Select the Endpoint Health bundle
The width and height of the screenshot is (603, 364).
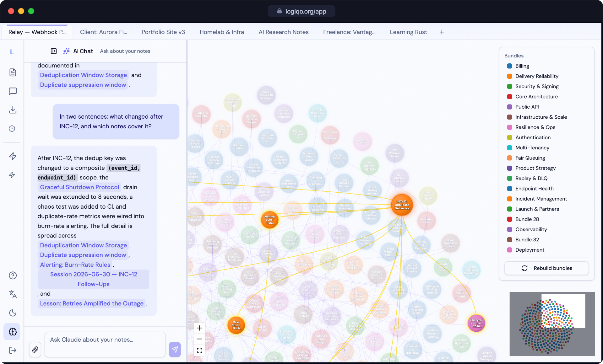[534, 189]
